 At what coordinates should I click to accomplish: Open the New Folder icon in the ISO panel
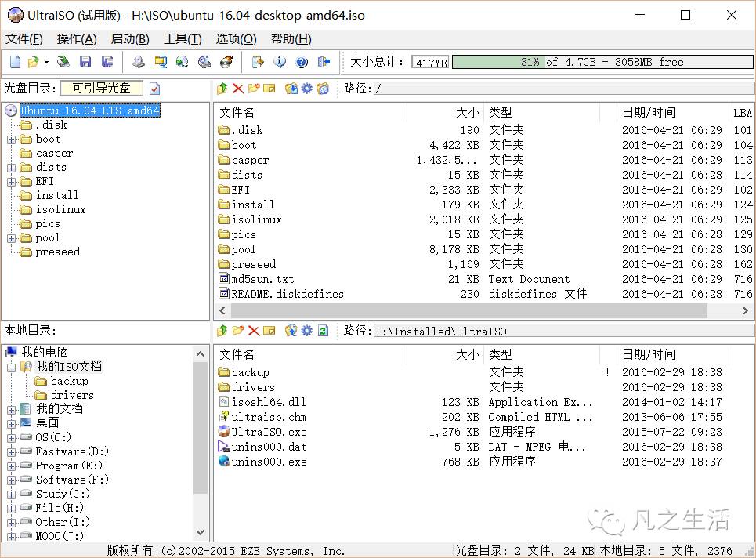tap(253, 88)
